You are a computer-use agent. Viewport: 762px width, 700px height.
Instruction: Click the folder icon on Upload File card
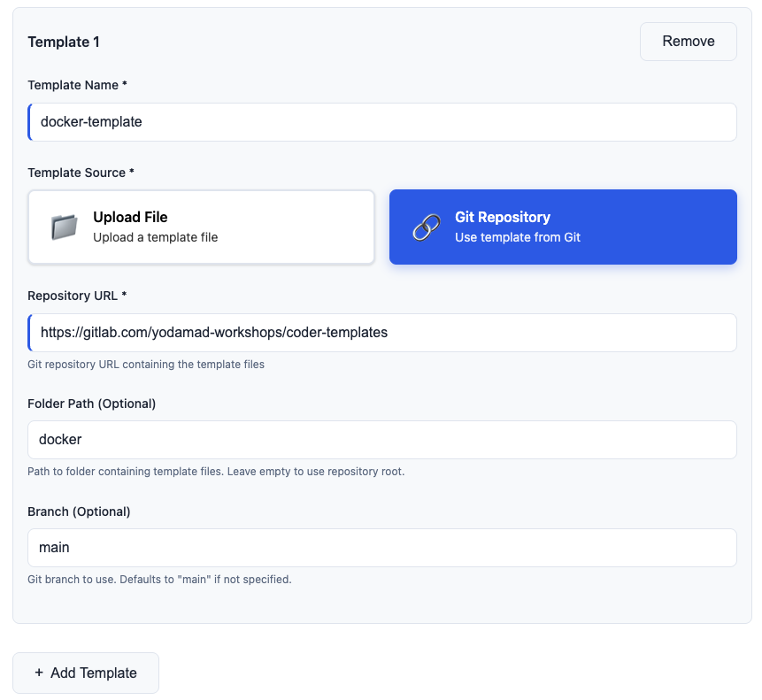tap(61, 226)
